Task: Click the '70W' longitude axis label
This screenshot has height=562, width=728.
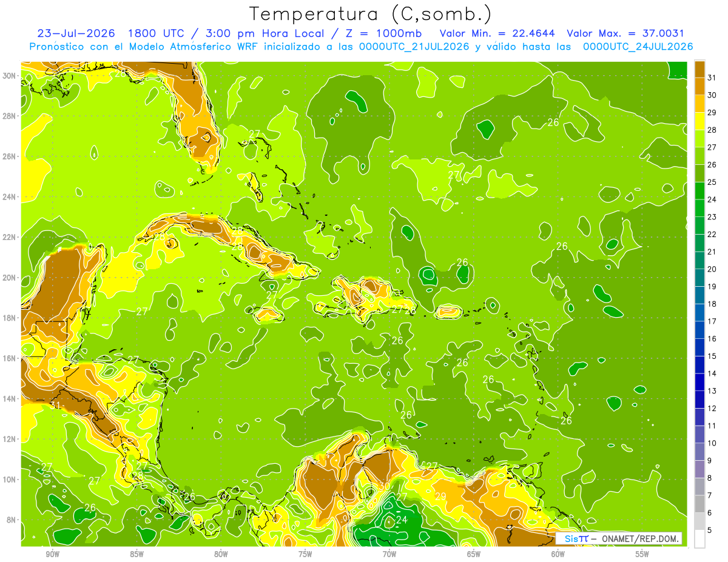Action: coord(389,554)
